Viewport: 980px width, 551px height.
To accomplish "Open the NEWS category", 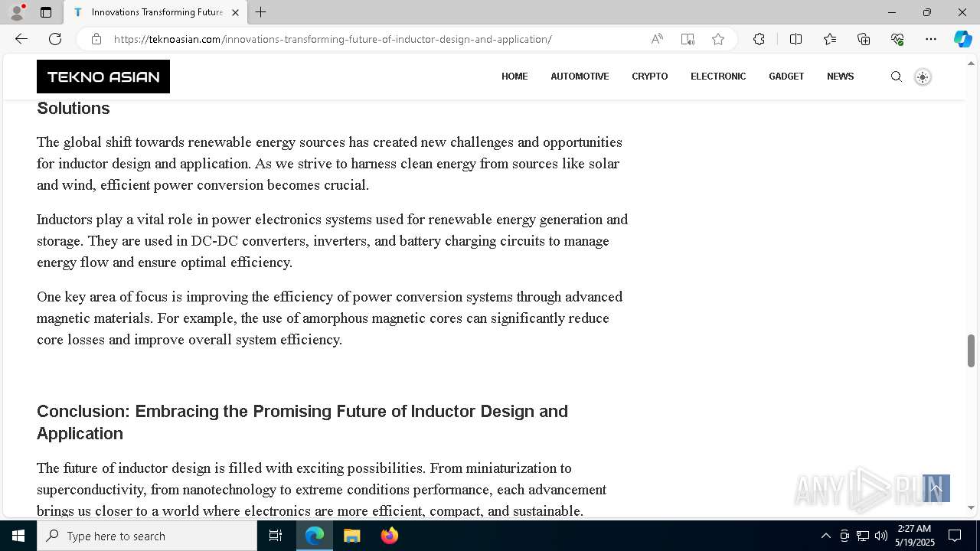I will 841,77.
